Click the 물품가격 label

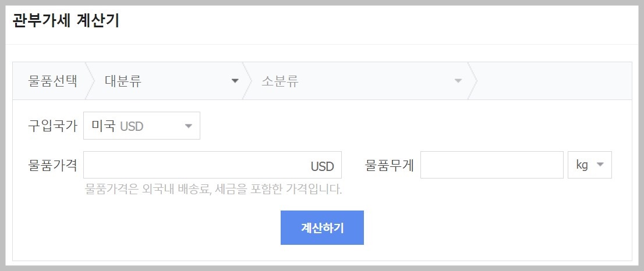(x=52, y=166)
